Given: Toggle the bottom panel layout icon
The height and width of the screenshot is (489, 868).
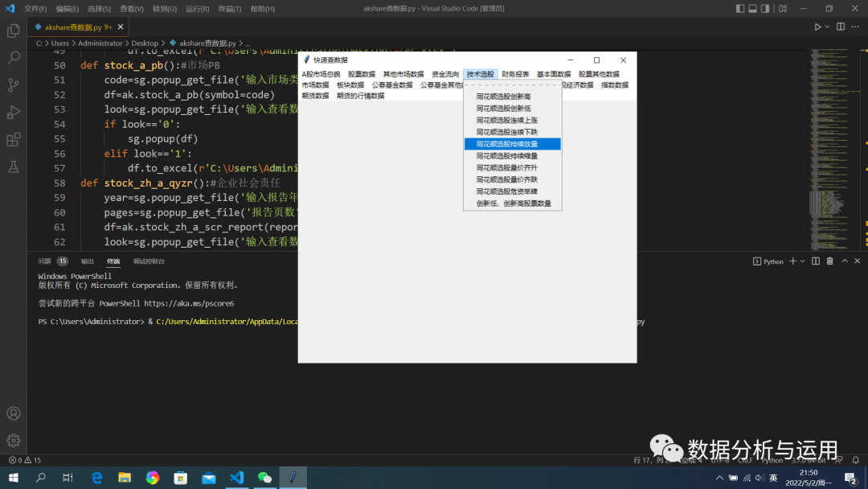Looking at the screenshot, I should [753, 8].
